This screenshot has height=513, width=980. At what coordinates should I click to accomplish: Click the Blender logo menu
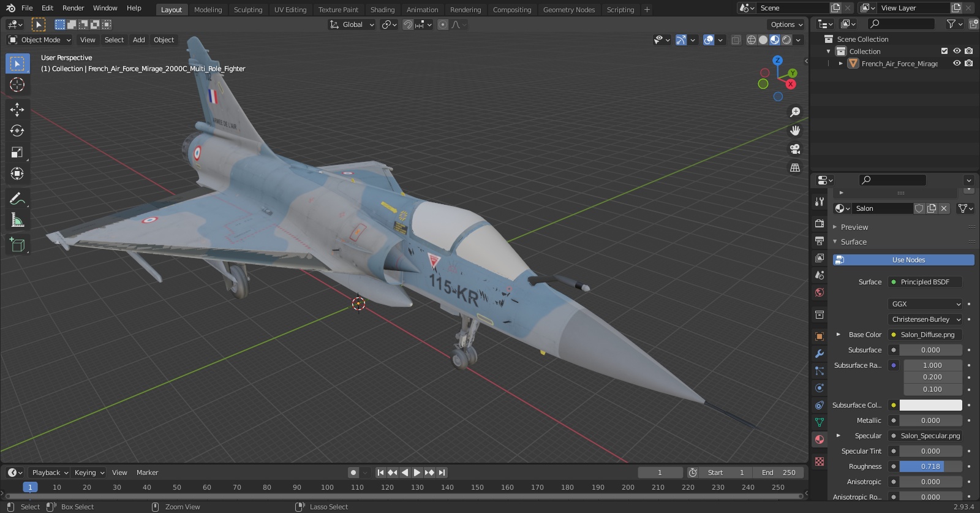pyautogui.click(x=10, y=8)
